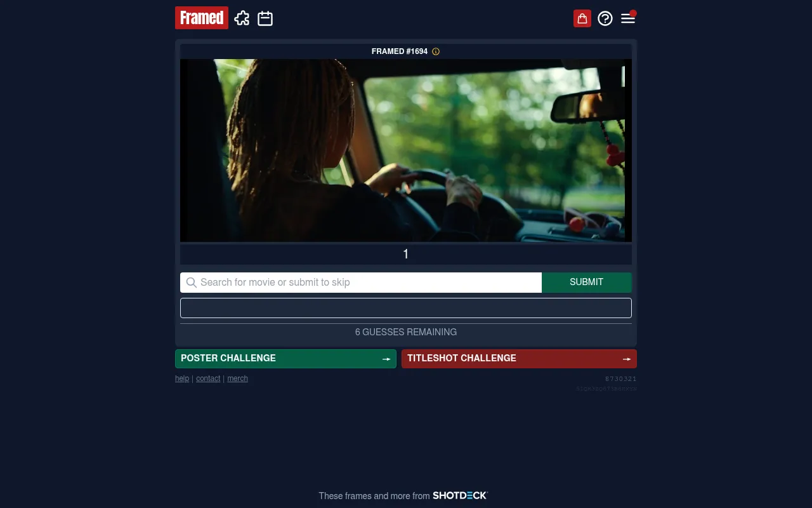Follow the contact link
The height and width of the screenshot is (508, 812).
point(208,378)
